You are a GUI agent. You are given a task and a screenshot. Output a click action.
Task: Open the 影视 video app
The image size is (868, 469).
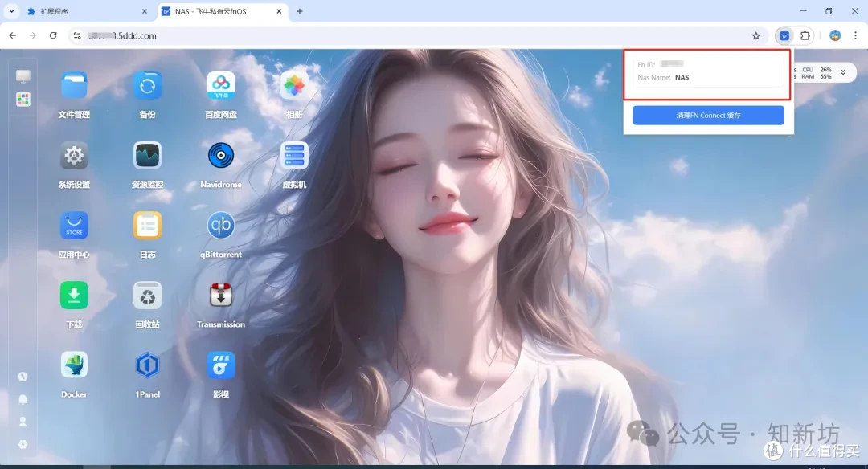pos(221,365)
